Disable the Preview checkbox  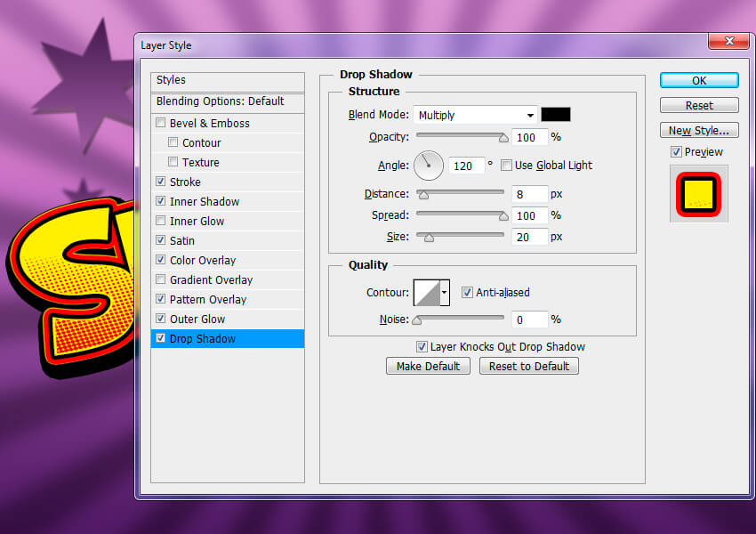[676, 152]
